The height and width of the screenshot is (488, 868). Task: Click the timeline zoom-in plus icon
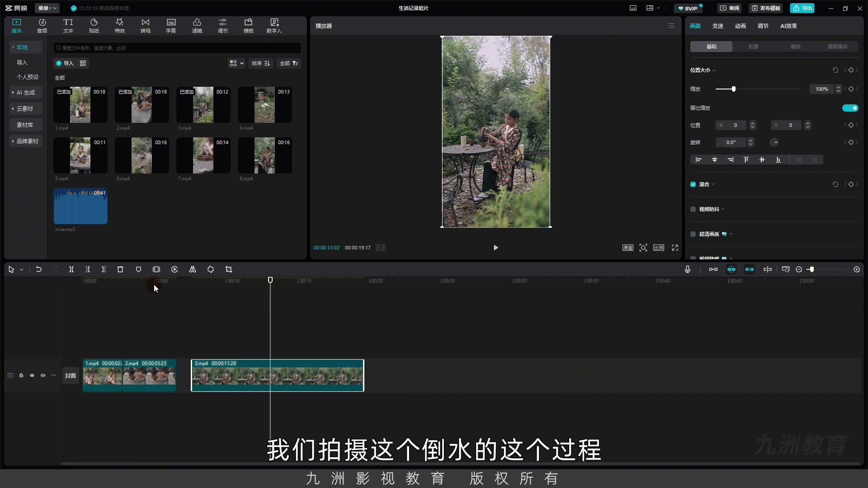857,269
